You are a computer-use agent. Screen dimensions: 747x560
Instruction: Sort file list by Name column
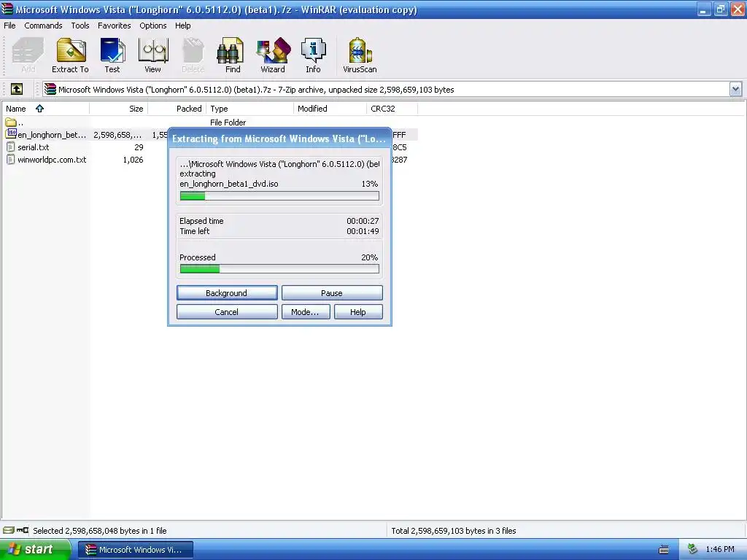(x=45, y=109)
